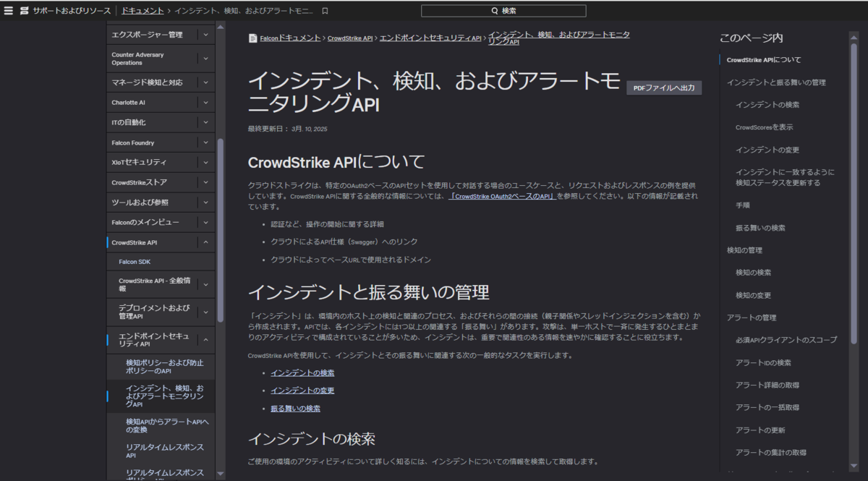Jump to インシデントと振る舞いの管理 in page contents
Image resolution: width=868 pixels, height=481 pixels.
(x=776, y=82)
